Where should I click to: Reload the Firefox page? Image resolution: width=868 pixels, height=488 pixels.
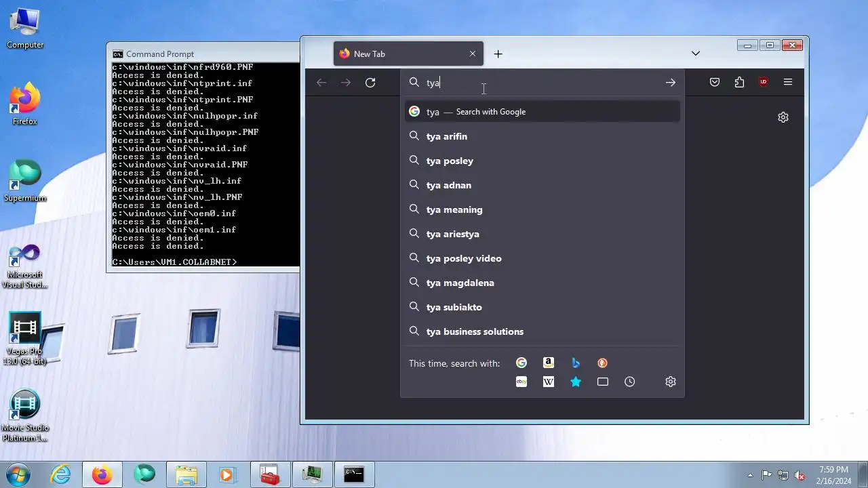(x=370, y=83)
